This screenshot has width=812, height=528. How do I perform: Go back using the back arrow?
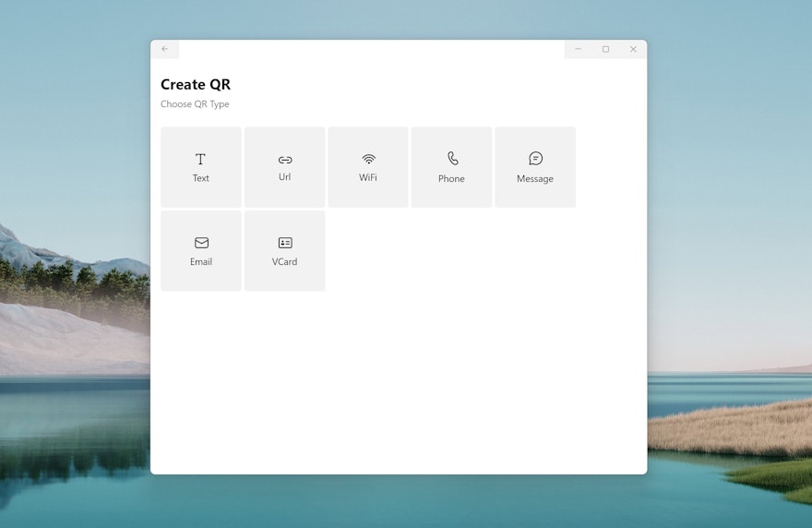point(165,49)
